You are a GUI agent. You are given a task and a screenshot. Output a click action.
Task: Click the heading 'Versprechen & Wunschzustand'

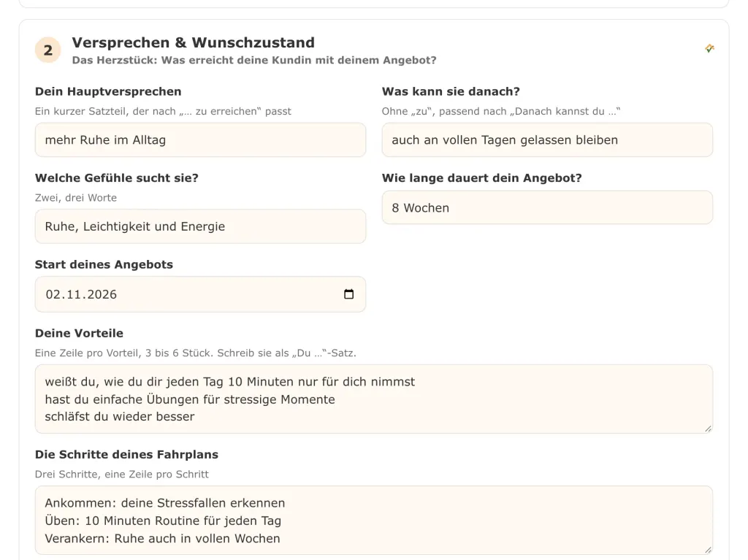[x=193, y=42]
